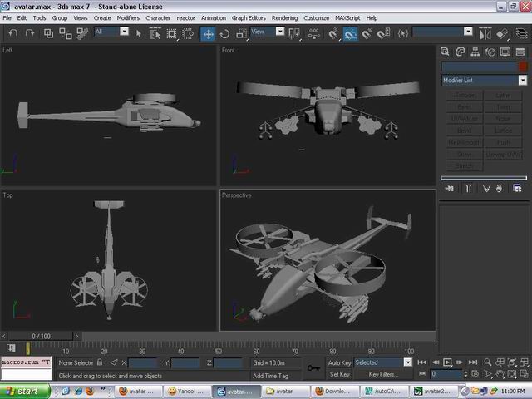This screenshot has width=532, height=399.
Task: Select the Select and Link tool
Action: click(x=48, y=33)
